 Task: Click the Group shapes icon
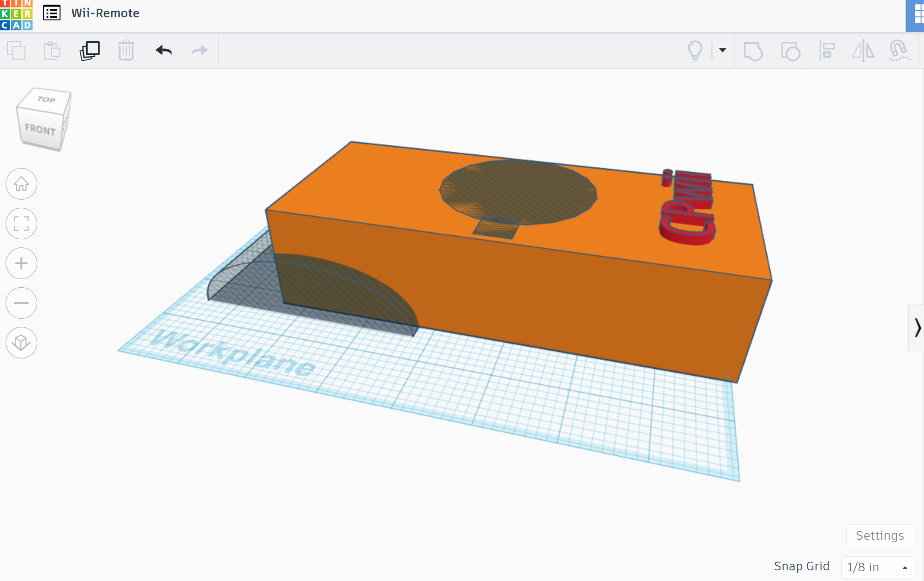[753, 51]
